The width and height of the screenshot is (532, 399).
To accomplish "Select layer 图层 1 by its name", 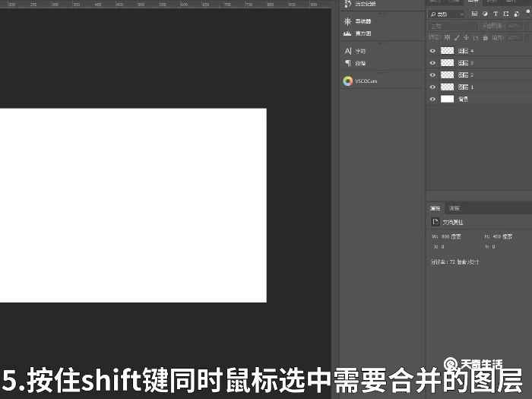I will pyautogui.click(x=465, y=87).
